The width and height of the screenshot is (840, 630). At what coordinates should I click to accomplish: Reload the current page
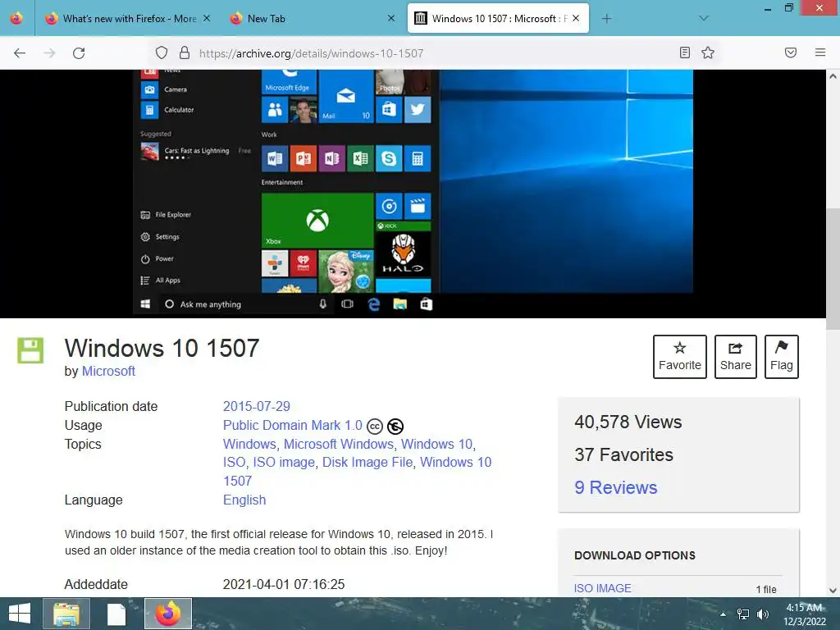click(x=79, y=53)
